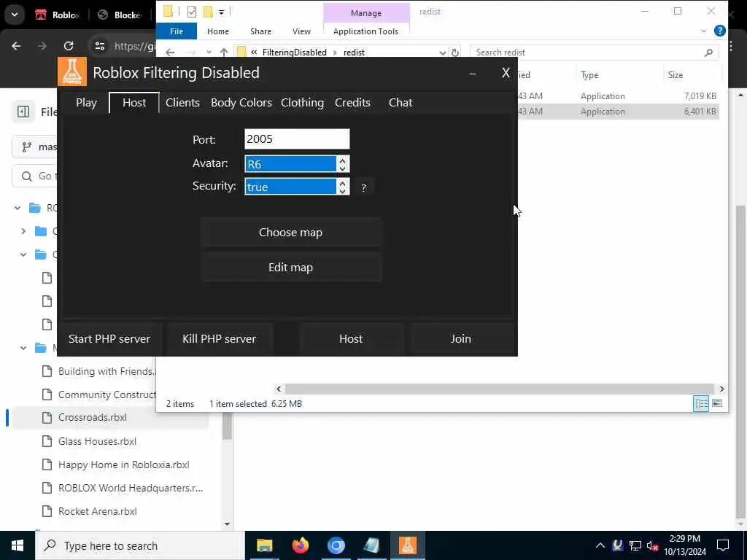The image size is (747, 560).
Task: Open File Explorer from the taskbar
Action: [264, 545]
